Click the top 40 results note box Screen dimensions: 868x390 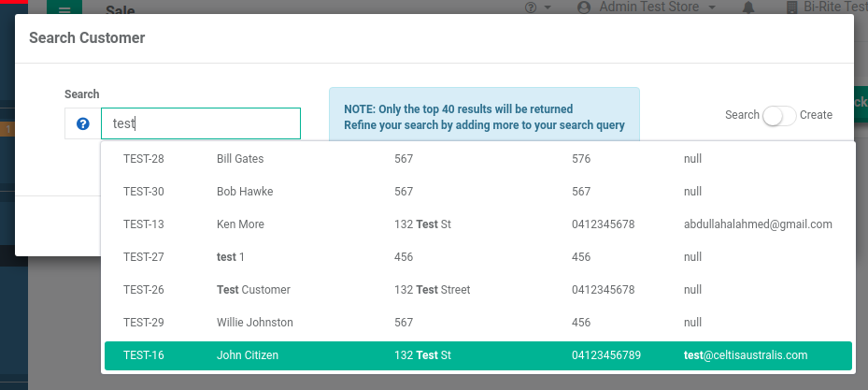(x=484, y=115)
